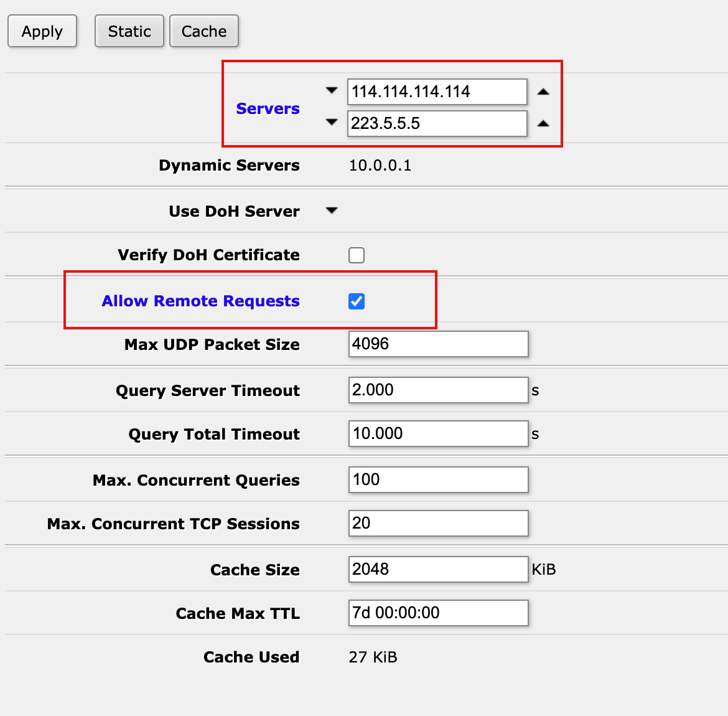Click the first server field 114.114.114.114
728x716 pixels.
(x=437, y=92)
